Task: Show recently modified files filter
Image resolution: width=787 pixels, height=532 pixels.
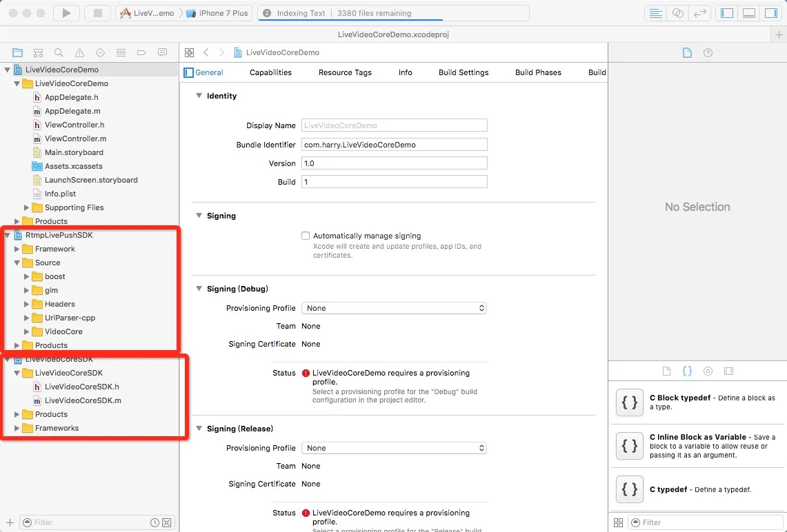Action: pyautogui.click(x=155, y=522)
